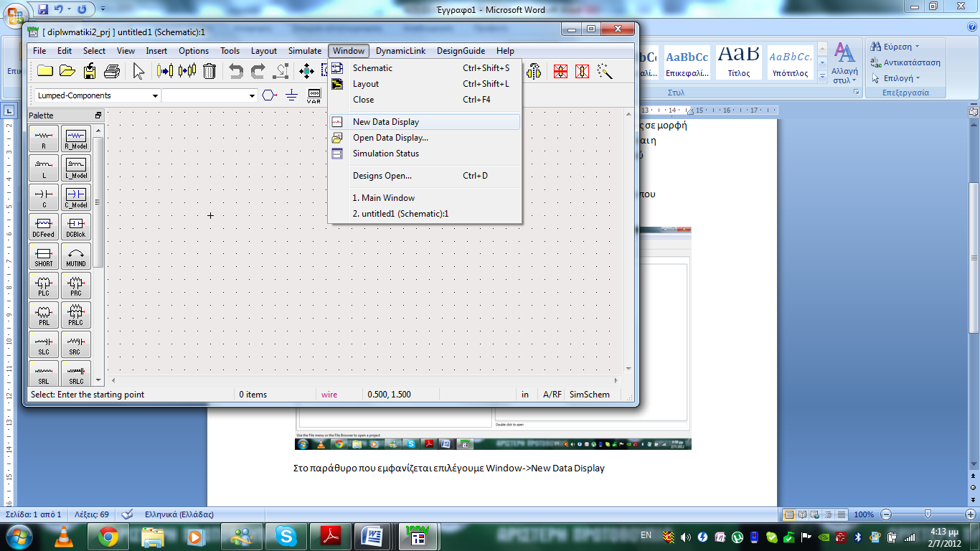
Task: Undo last action in schematic toolbar
Action: [x=235, y=71]
